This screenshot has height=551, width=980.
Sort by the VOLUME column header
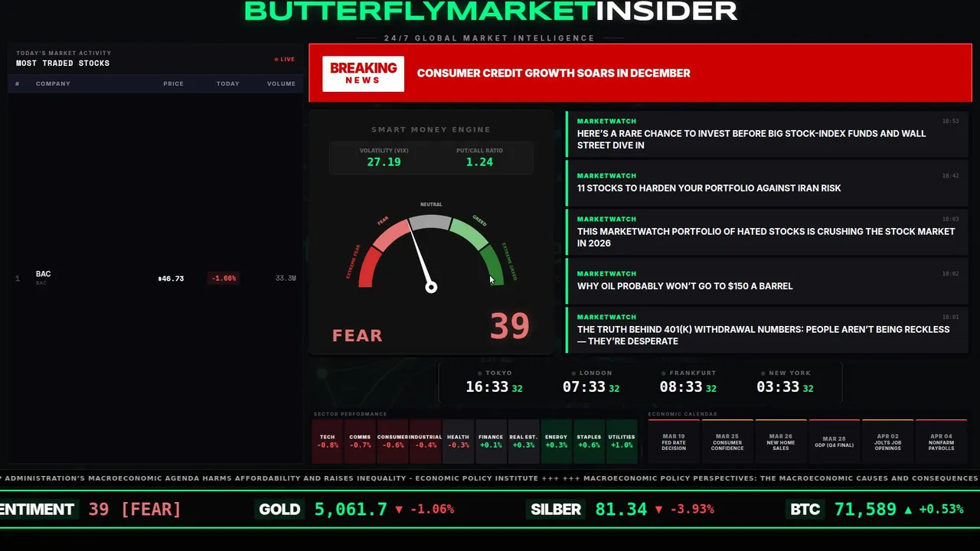[x=281, y=83]
